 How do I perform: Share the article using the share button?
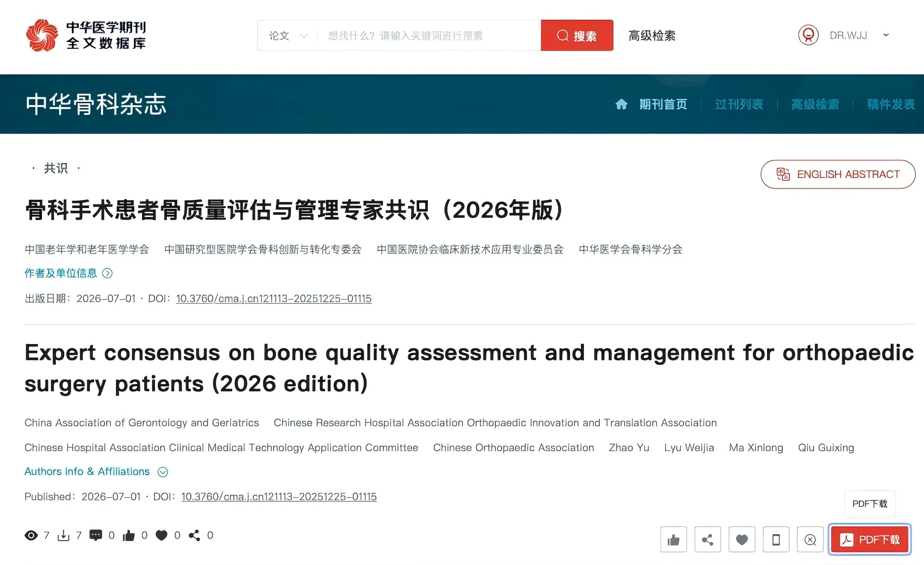point(708,539)
